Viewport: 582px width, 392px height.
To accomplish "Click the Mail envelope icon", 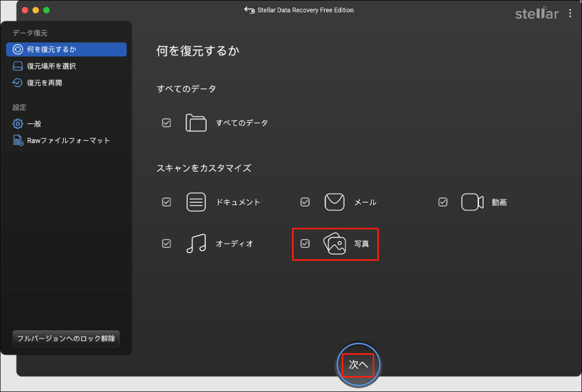I will click(x=334, y=202).
